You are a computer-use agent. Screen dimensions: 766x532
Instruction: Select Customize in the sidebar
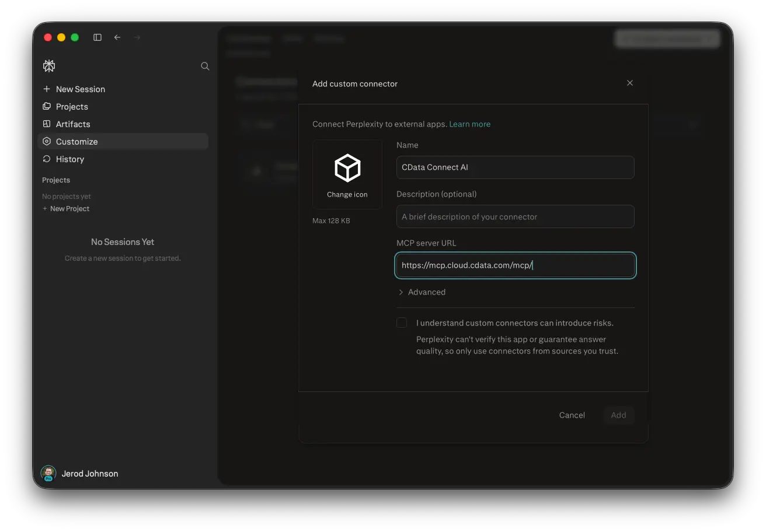click(123, 142)
